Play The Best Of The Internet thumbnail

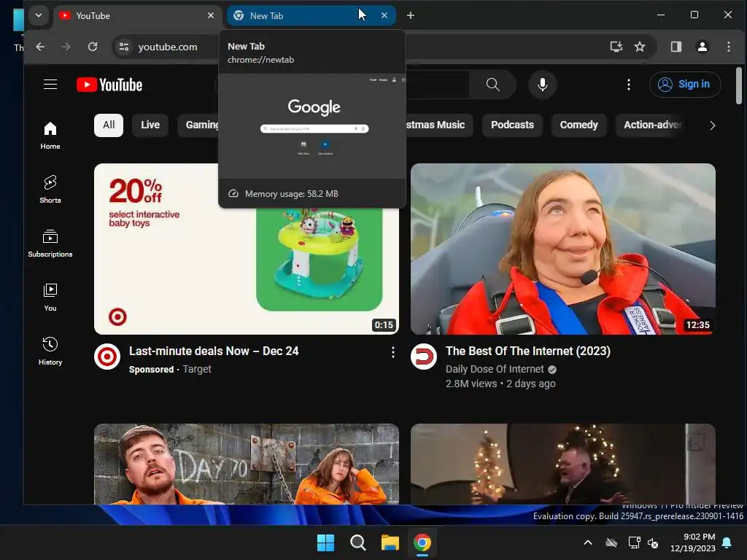click(x=562, y=249)
